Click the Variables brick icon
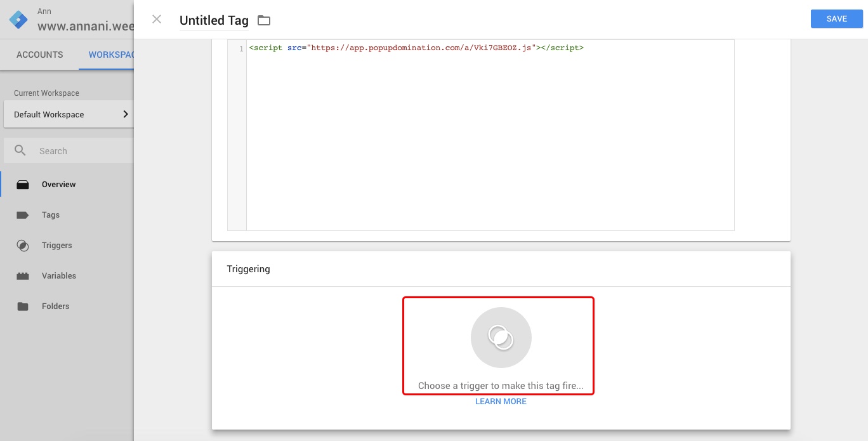 coord(23,276)
